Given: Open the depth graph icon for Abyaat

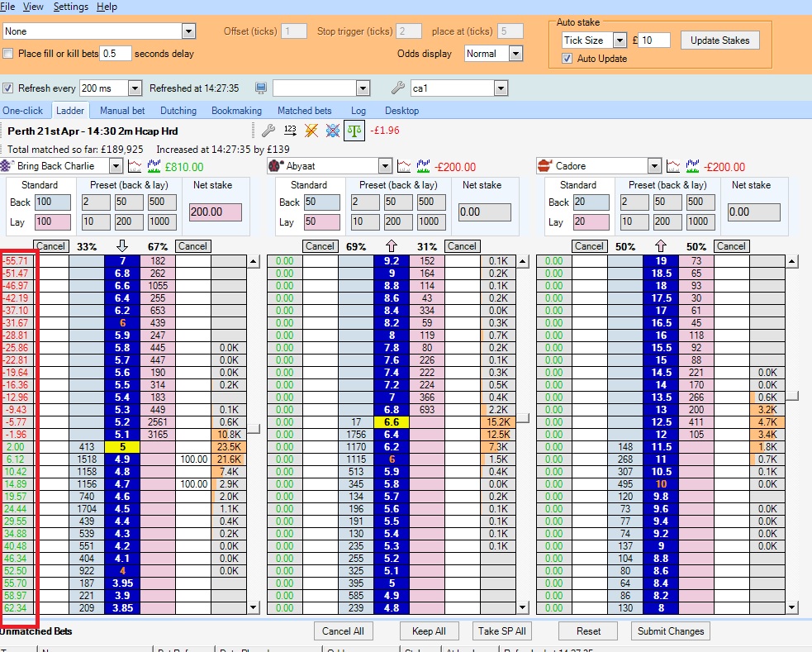Looking at the screenshot, I should tap(423, 166).
